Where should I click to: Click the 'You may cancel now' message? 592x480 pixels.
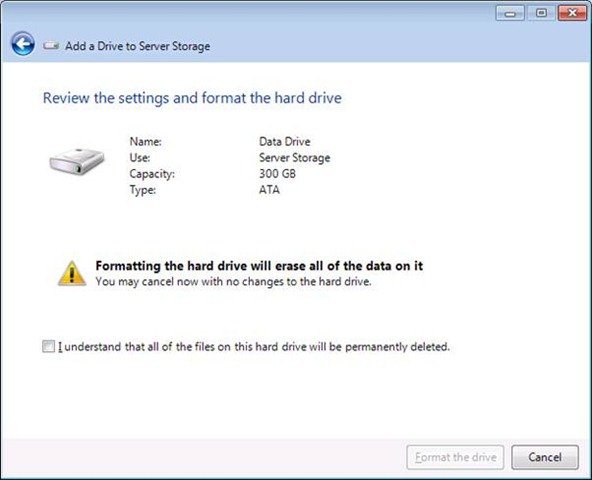233,282
